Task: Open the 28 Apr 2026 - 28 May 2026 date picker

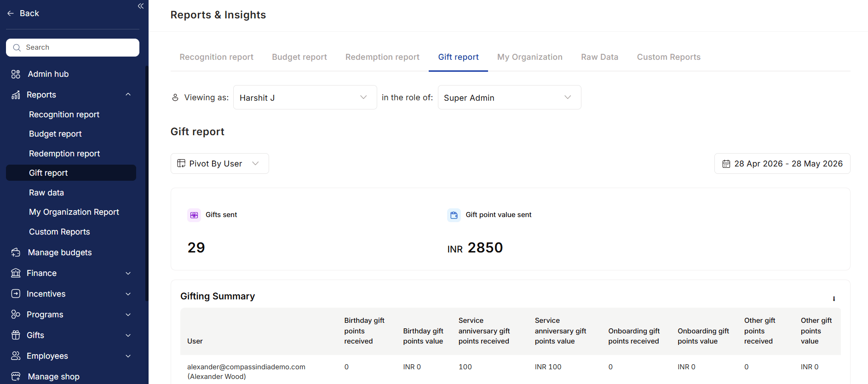Action: pyautogui.click(x=782, y=164)
